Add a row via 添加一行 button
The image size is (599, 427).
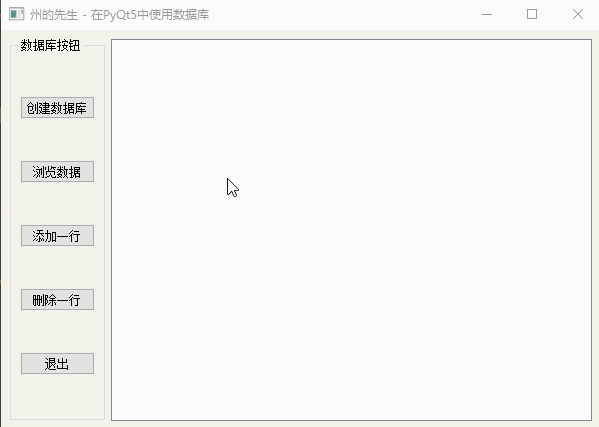coord(57,235)
